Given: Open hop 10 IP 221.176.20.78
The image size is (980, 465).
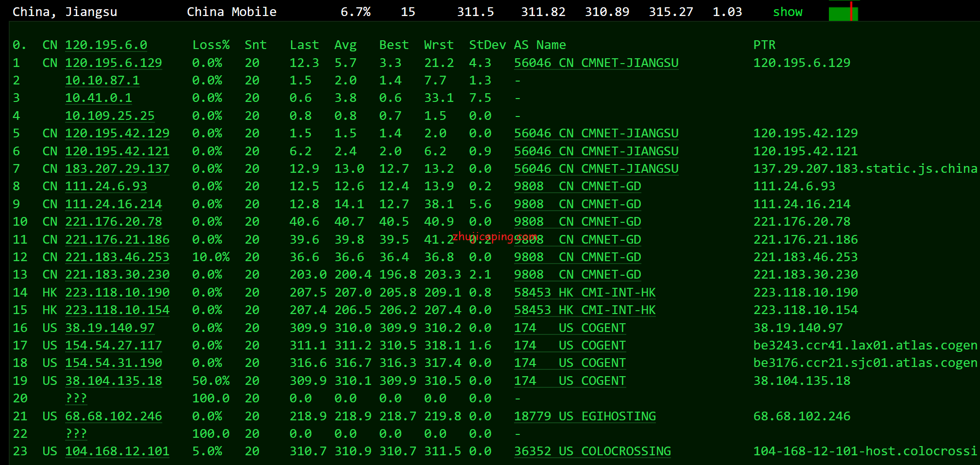Looking at the screenshot, I should 113,222.
